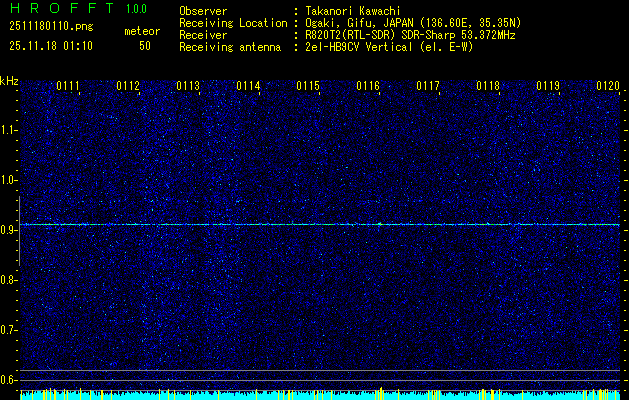This screenshot has height=400, width=629.
Task: Click the Receiving Location label
Action: [x=233, y=23]
